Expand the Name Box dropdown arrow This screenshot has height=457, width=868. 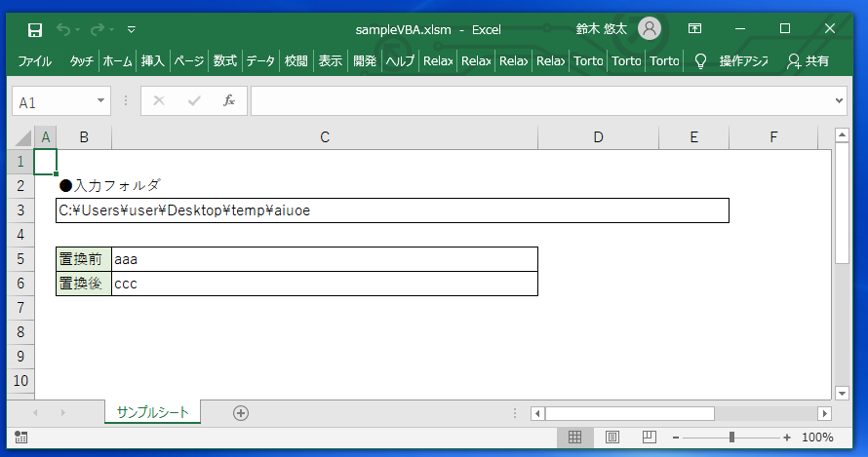(x=100, y=100)
